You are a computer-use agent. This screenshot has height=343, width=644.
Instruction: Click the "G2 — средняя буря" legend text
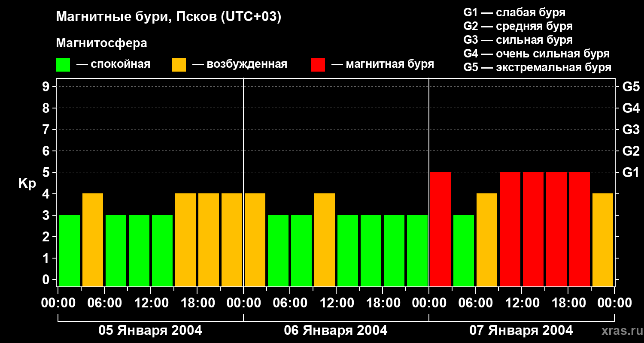pos(518,26)
